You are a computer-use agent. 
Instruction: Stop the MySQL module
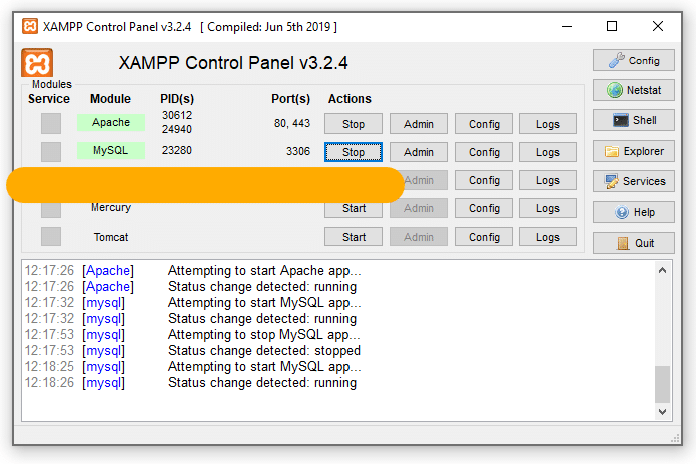pos(353,152)
